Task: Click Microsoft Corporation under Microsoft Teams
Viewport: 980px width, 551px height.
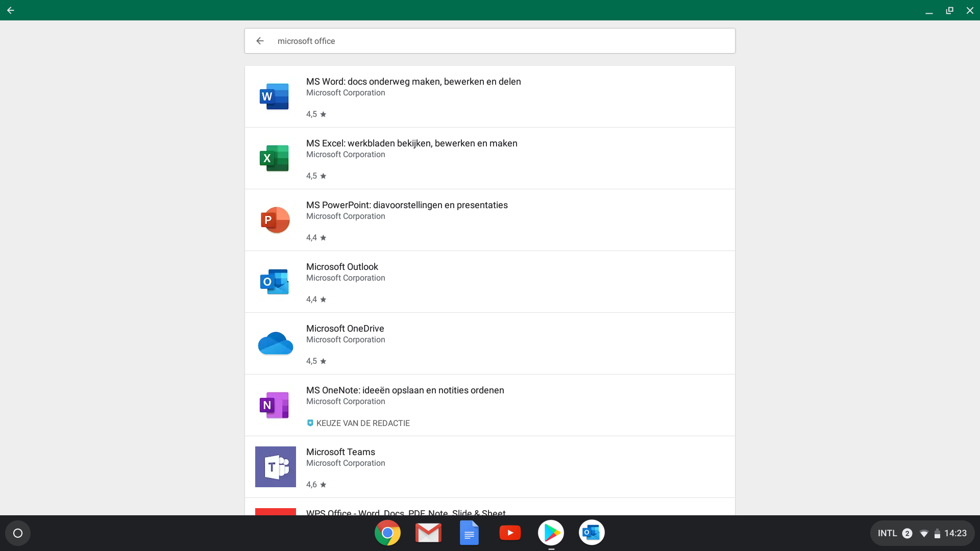Action: (346, 463)
